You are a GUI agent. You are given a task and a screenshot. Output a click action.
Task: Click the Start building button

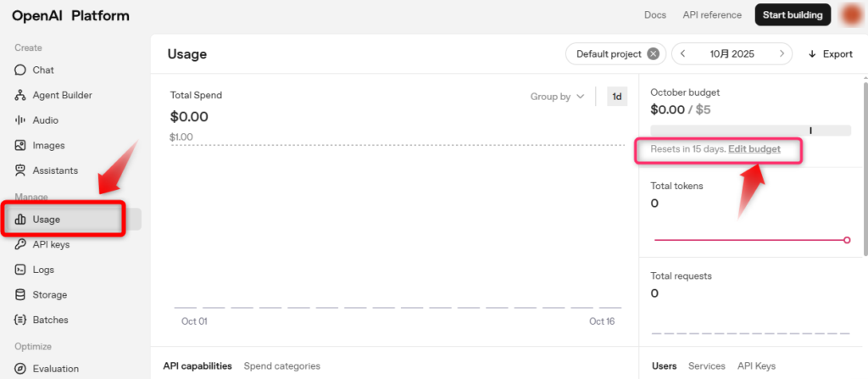point(792,15)
